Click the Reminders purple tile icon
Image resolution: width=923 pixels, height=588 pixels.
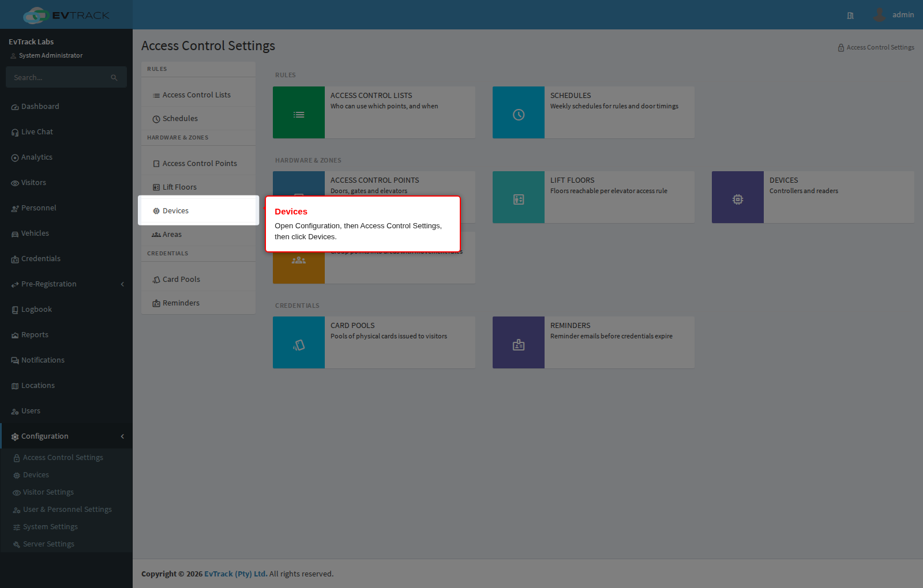519,342
